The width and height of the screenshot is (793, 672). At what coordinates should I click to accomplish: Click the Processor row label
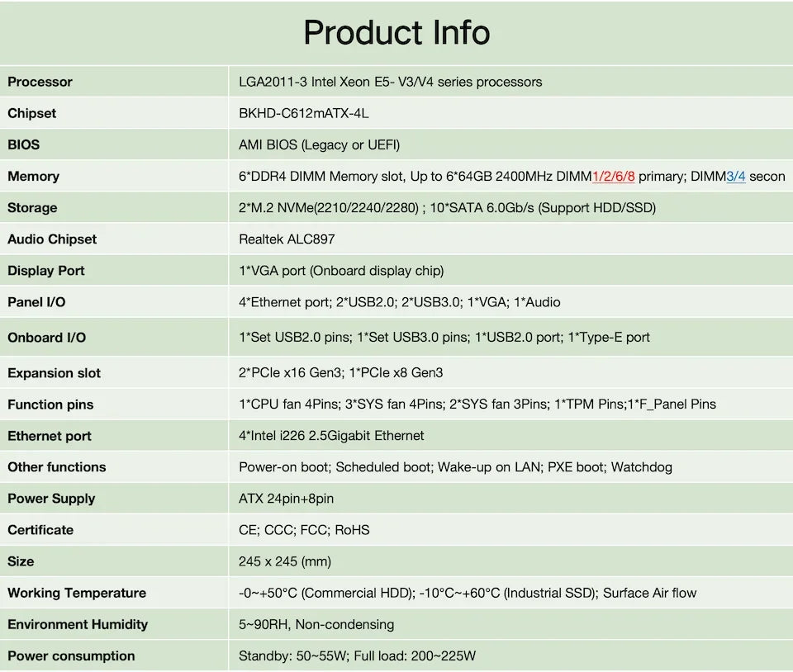click(40, 82)
